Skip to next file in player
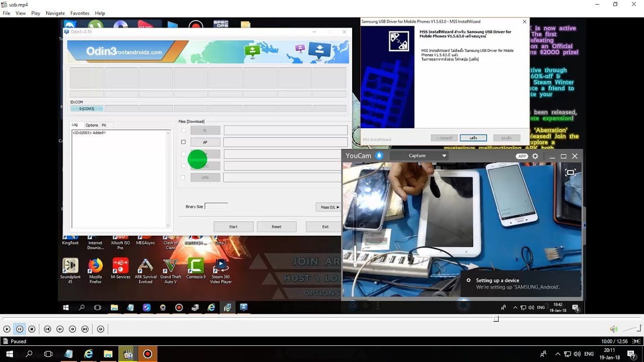Image resolution: width=644 pixels, height=362 pixels. coord(85,329)
